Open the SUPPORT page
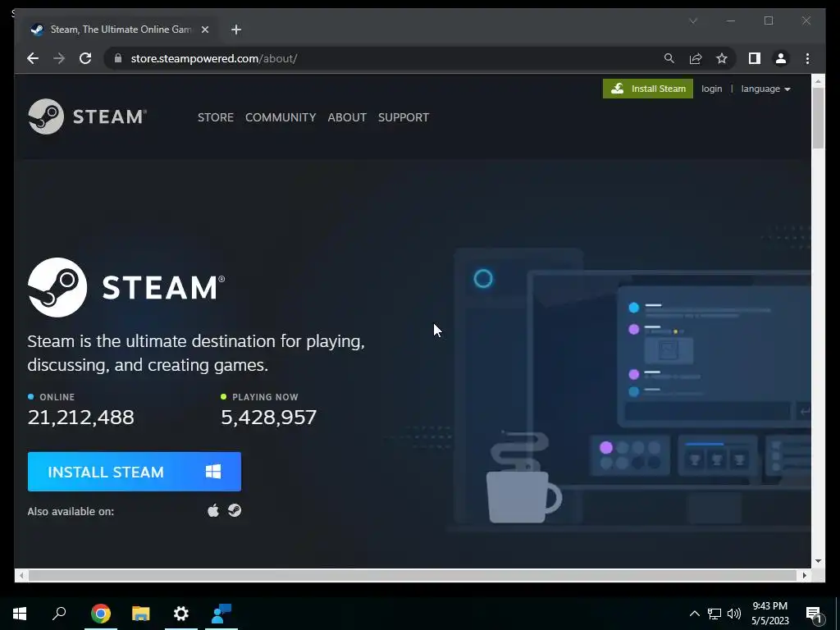Viewport: 840px width, 630px height. (x=404, y=117)
